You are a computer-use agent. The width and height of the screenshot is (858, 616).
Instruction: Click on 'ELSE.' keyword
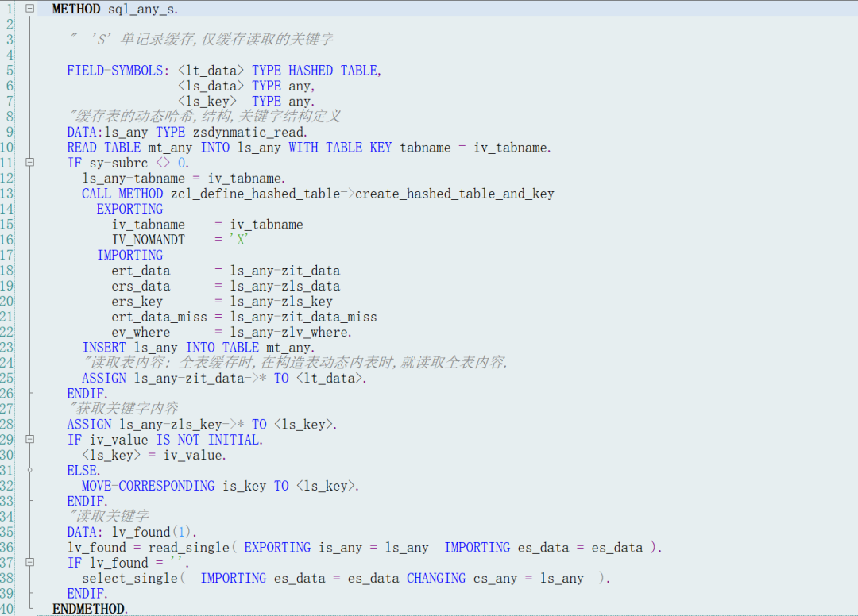click(x=83, y=471)
